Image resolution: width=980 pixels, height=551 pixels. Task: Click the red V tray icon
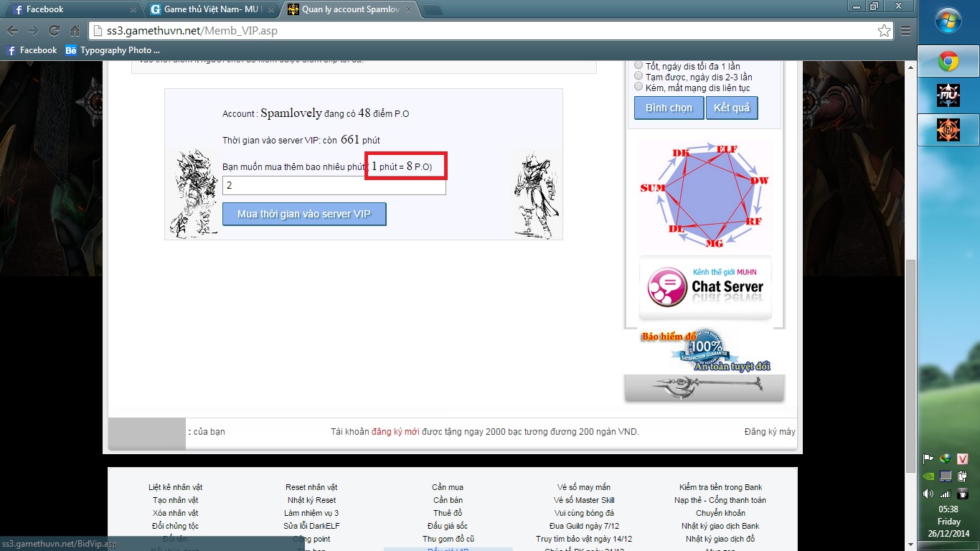(x=963, y=459)
